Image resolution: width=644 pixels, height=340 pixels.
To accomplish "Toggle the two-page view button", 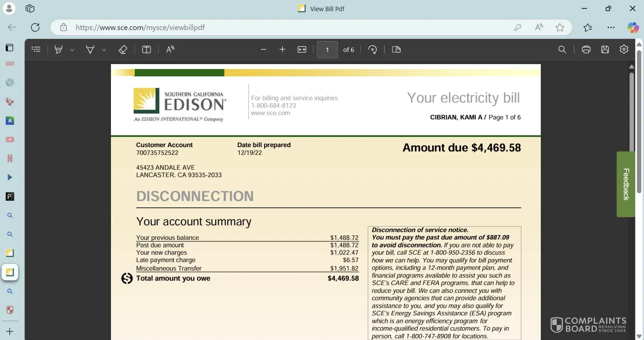I will coord(396,49).
